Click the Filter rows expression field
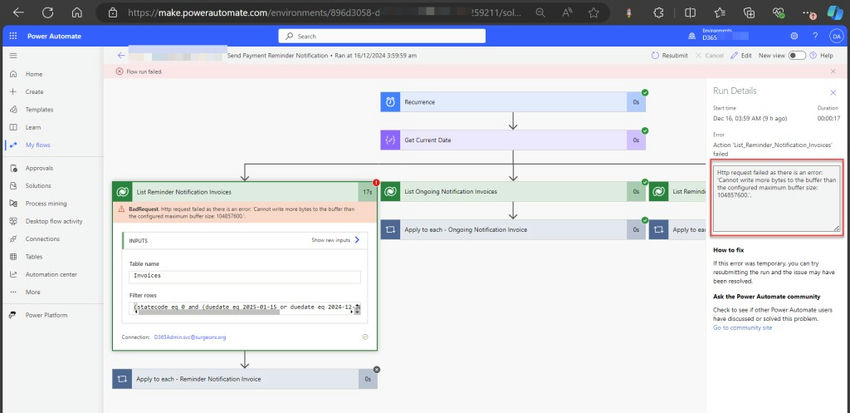This screenshot has width=850, height=413. pos(244,308)
